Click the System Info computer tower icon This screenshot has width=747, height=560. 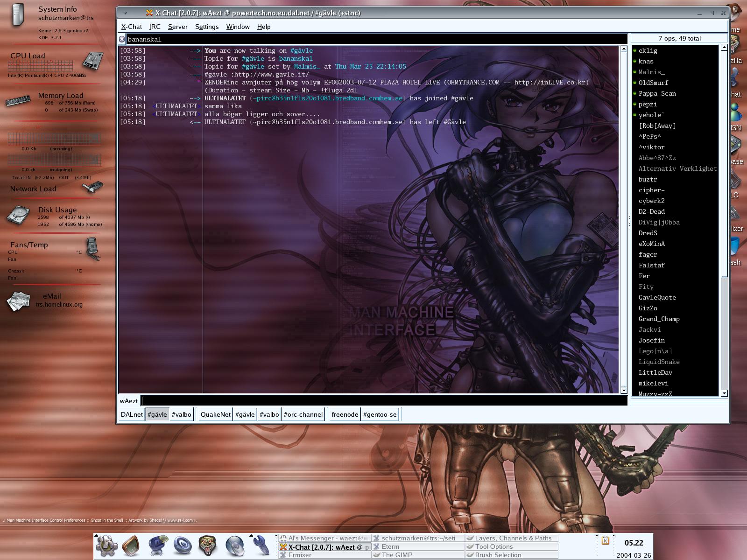(x=18, y=14)
